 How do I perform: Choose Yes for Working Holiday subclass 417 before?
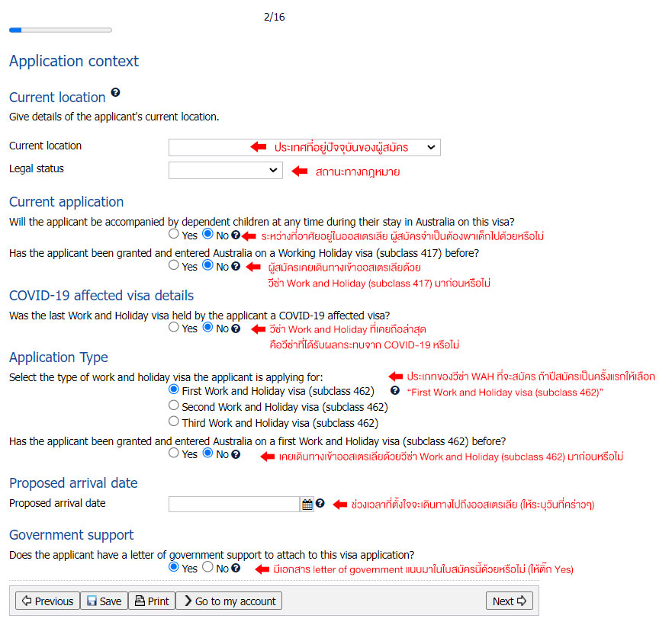(174, 265)
